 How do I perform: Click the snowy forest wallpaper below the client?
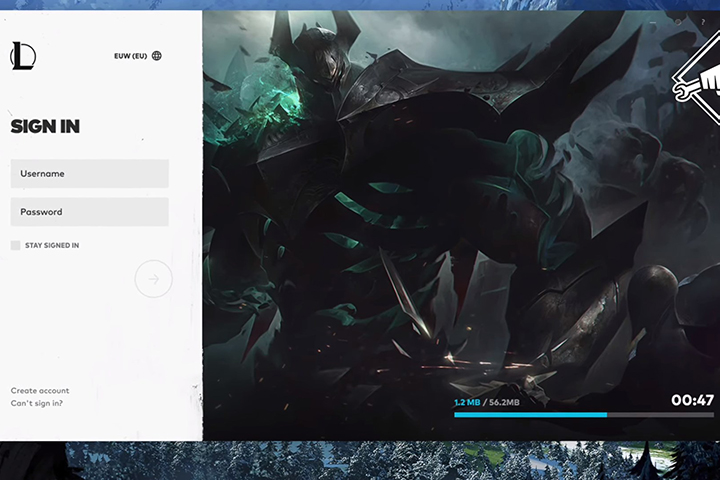pyautogui.click(x=400, y=461)
